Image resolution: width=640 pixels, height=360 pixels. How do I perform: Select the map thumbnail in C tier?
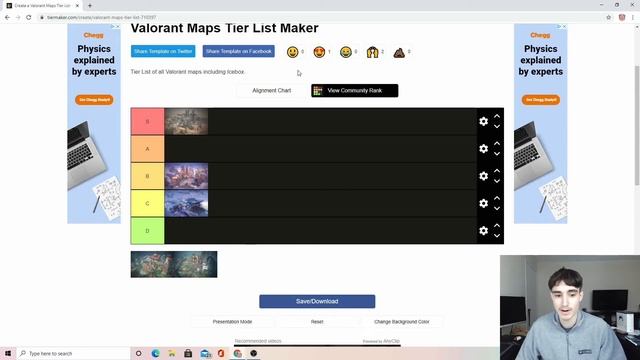pyautogui.click(x=186, y=203)
